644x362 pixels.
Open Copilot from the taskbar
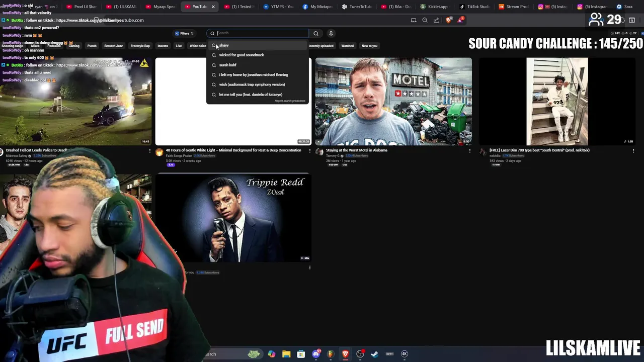click(272, 354)
